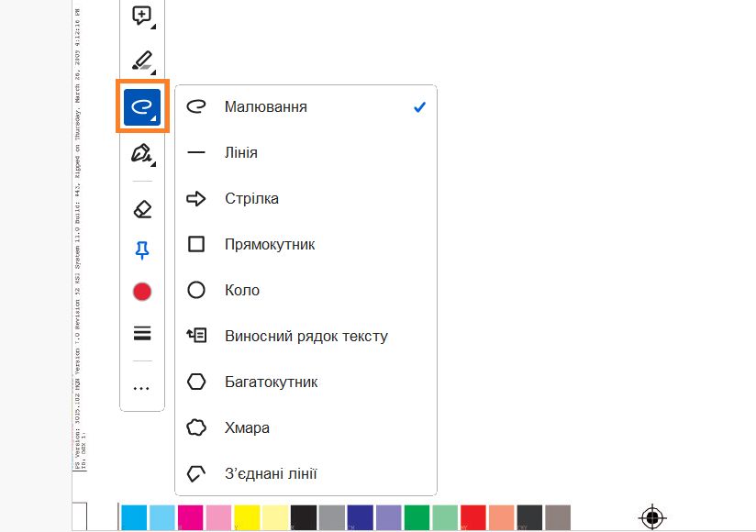The height and width of the screenshot is (532, 756).
Task: Open more tools via the ellipsis icon
Action: point(141,387)
